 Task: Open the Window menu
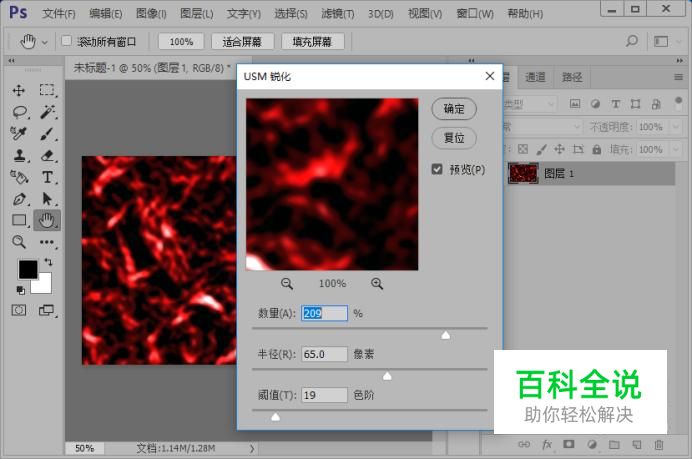click(x=475, y=14)
